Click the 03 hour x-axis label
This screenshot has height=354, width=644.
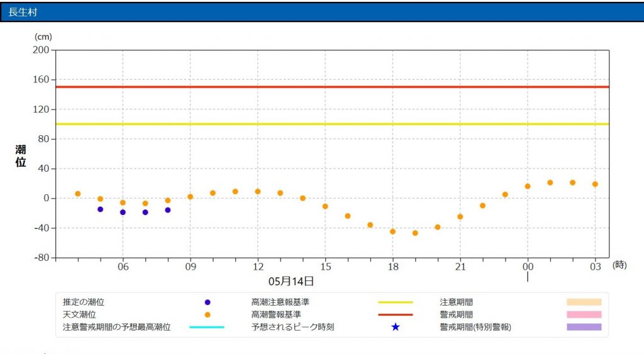tap(596, 267)
